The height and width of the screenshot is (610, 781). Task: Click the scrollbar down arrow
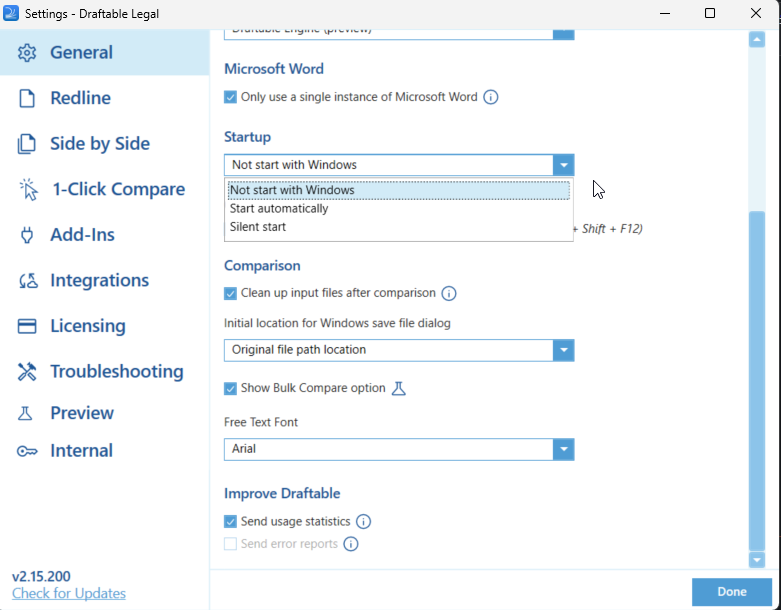click(x=757, y=560)
